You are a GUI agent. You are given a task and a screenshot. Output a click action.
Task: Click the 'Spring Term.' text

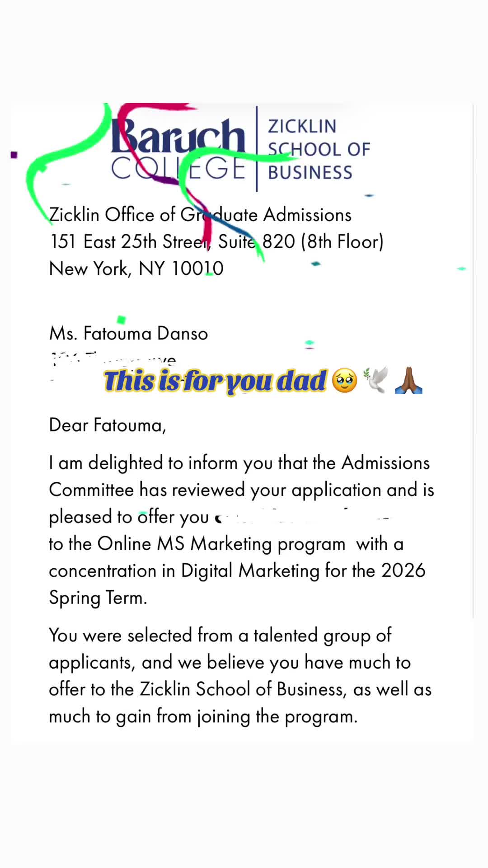click(98, 598)
